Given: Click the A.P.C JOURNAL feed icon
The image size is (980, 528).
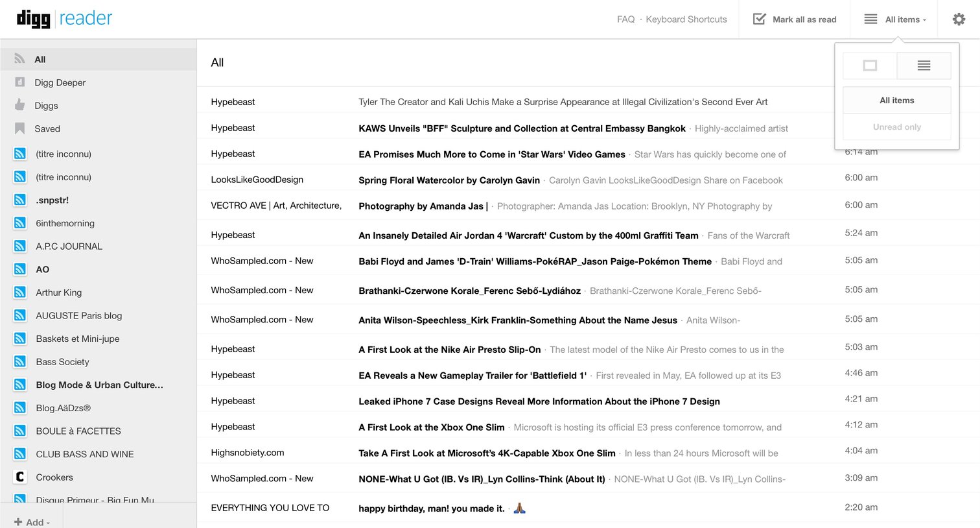Looking at the screenshot, I should 20,246.
